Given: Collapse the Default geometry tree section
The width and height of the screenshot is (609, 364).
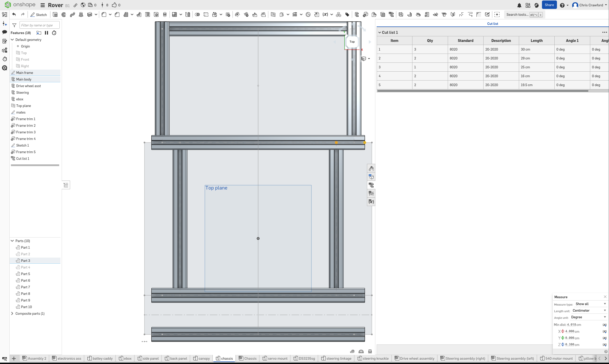Looking at the screenshot, I should 12,40.
